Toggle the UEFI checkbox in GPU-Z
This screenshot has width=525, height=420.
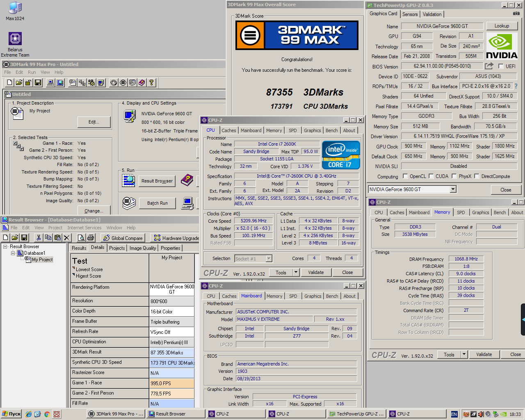(501, 66)
